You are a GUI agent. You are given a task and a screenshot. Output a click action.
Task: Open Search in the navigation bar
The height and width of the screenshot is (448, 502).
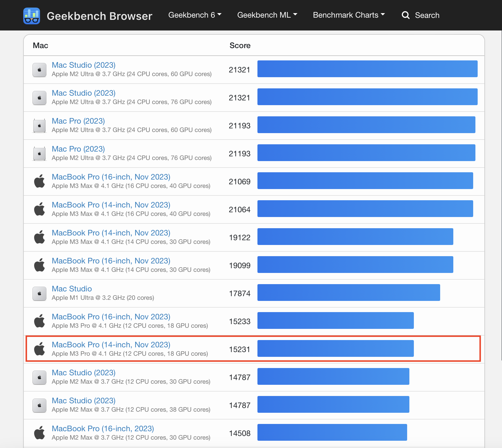pos(427,15)
